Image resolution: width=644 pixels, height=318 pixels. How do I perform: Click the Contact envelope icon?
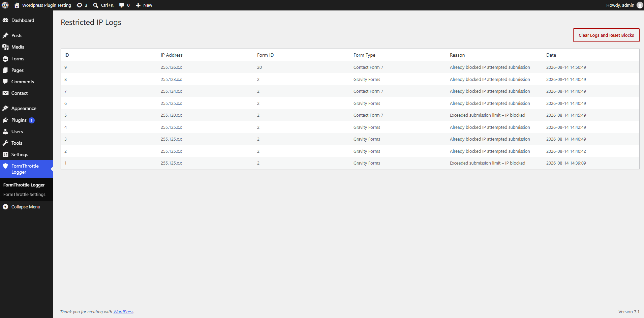point(5,93)
